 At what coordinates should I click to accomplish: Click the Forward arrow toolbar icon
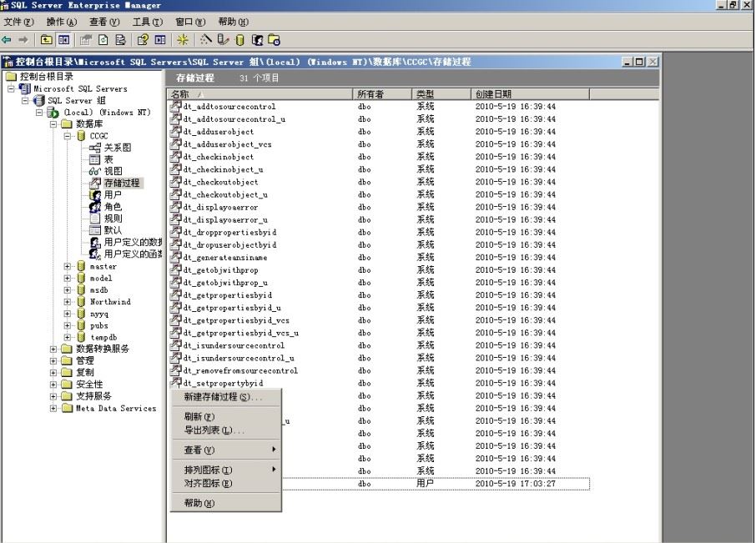[x=23, y=40]
